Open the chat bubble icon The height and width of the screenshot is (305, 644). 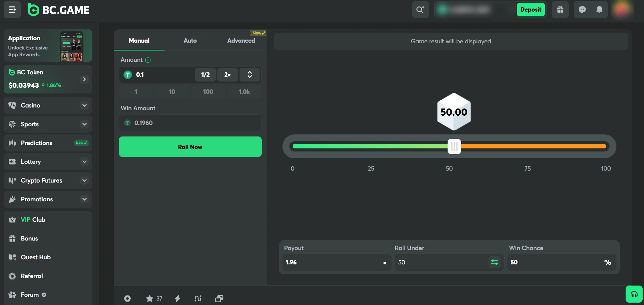(x=582, y=10)
